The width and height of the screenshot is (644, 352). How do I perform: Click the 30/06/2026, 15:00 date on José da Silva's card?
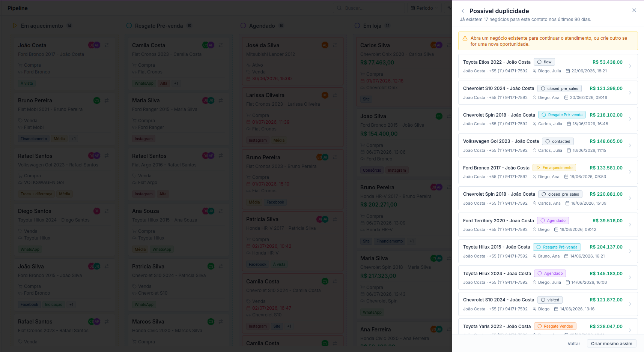click(x=272, y=79)
